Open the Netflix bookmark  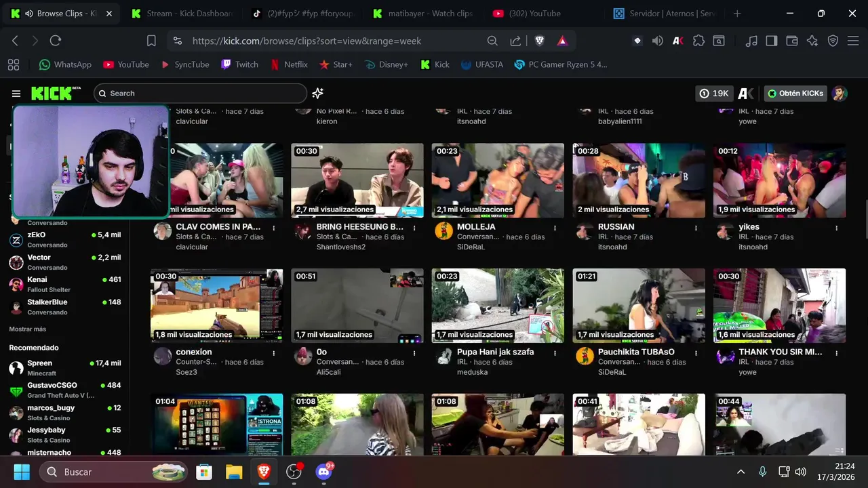tap(289, 64)
